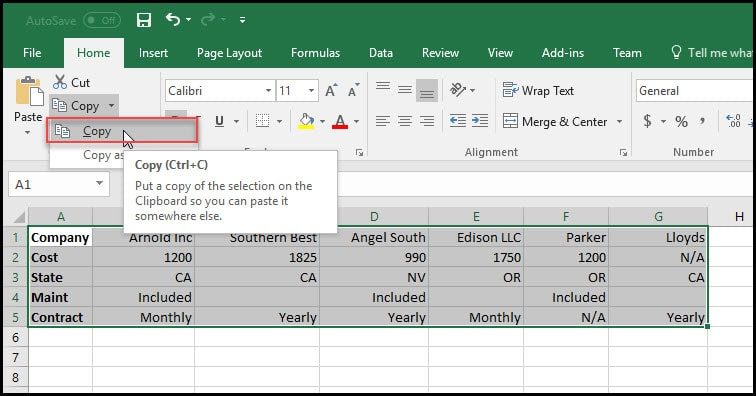This screenshot has width=756, height=396.
Task: Click Align Right icon
Action: (427, 121)
